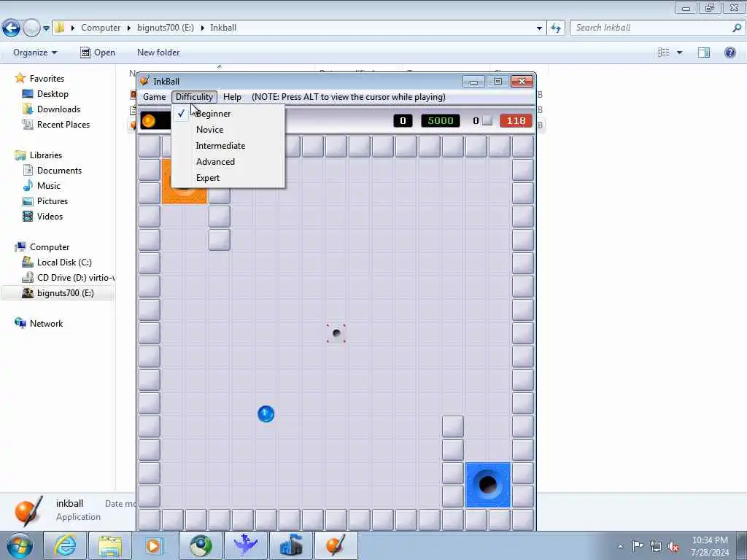Launch Internet Explorer from taskbar
The width and height of the screenshot is (747, 560).
65,545
